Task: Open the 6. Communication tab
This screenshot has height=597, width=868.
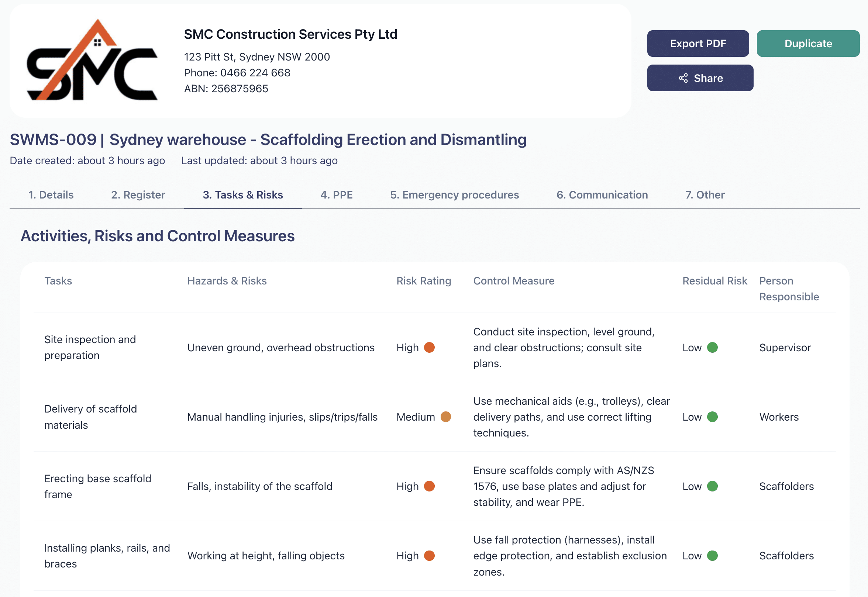Action: coord(602,195)
